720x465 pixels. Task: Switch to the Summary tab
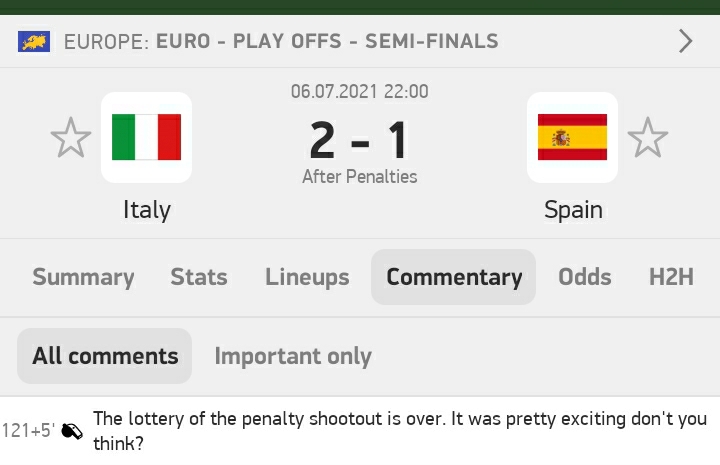[83, 277]
